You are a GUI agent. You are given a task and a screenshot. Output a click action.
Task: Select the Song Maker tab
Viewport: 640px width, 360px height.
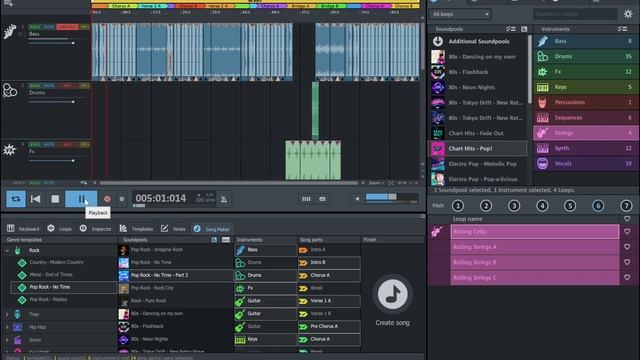coord(211,229)
